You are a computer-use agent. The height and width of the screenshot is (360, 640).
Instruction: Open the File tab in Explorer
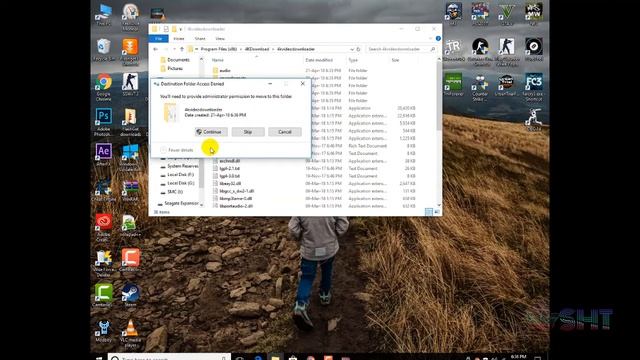(158, 38)
